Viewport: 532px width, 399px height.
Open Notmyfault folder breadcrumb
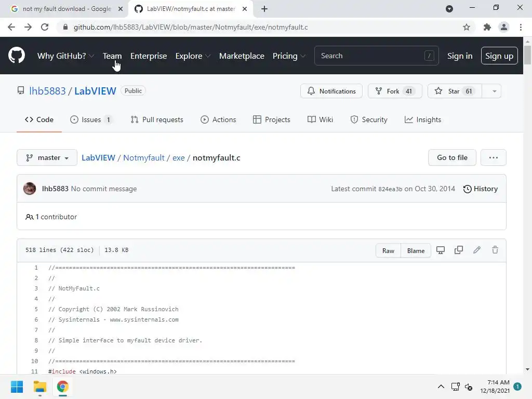coord(143,158)
